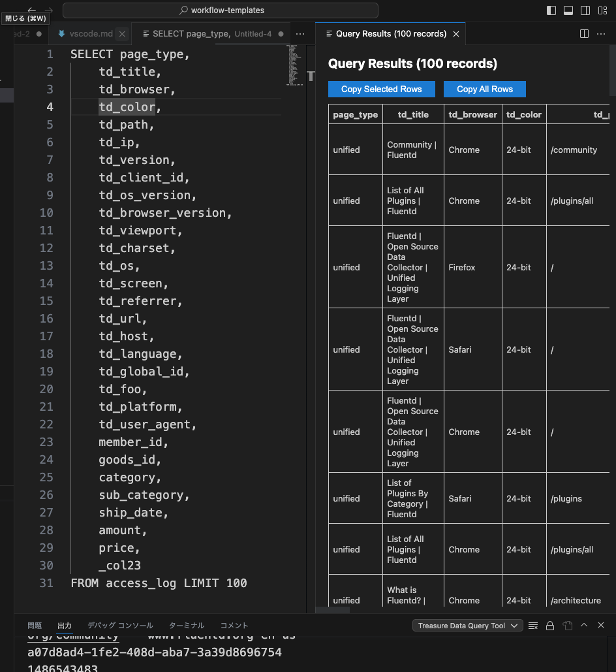Split the Query Results editor
Image resolution: width=616 pixels, height=672 pixels.
[584, 34]
